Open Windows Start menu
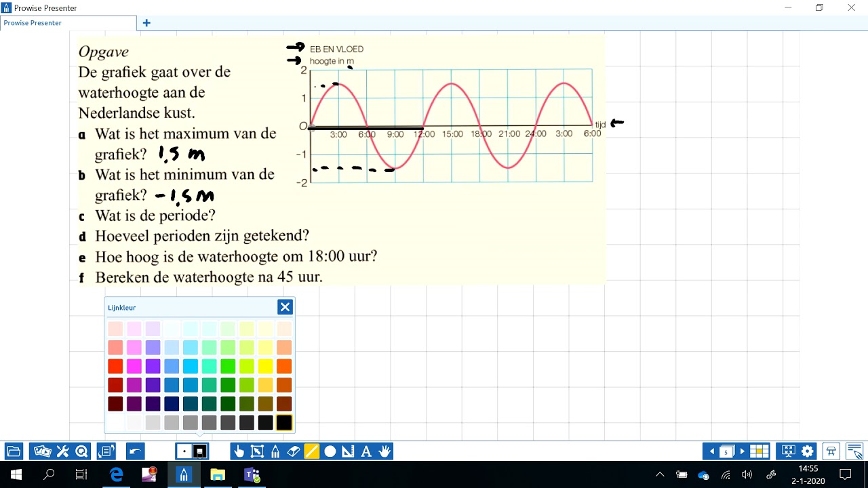The height and width of the screenshot is (488, 868). click(x=16, y=474)
